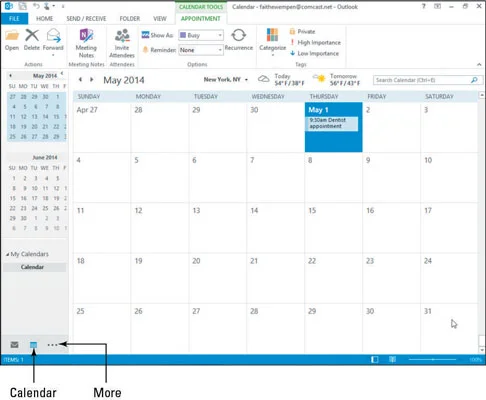The height and width of the screenshot is (400, 486).
Task: Toggle High Importance tag
Action: tap(315, 42)
